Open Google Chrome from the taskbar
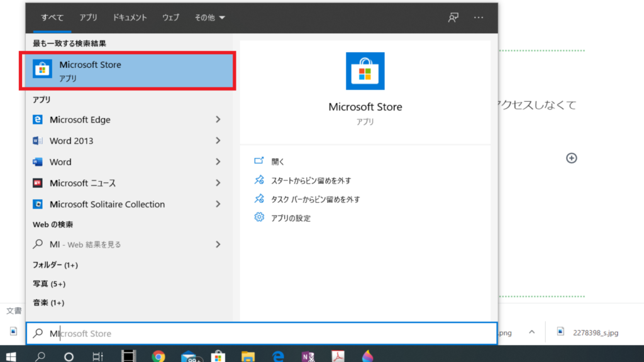Image resolution: width=644 pixels, height=362 pixels. pos(158,356)
